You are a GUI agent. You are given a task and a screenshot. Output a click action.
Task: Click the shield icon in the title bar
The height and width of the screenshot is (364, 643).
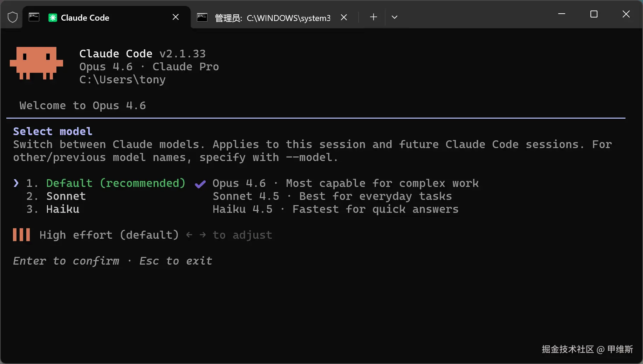click(13, 17)
